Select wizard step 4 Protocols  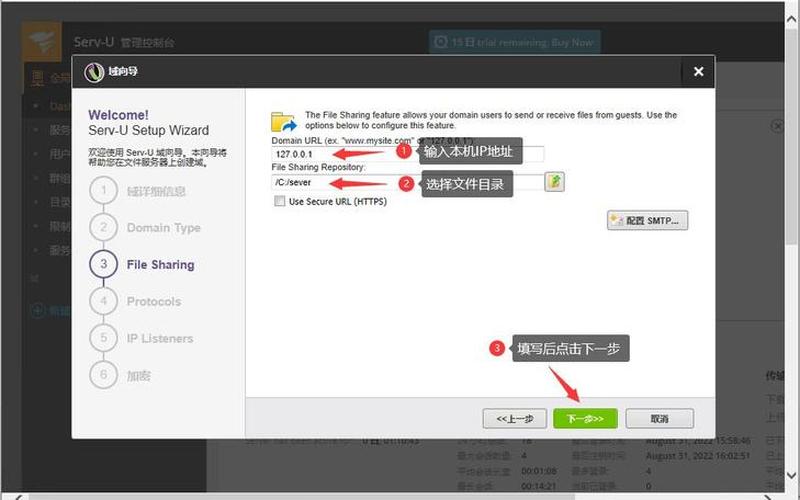tap(135, 302)
